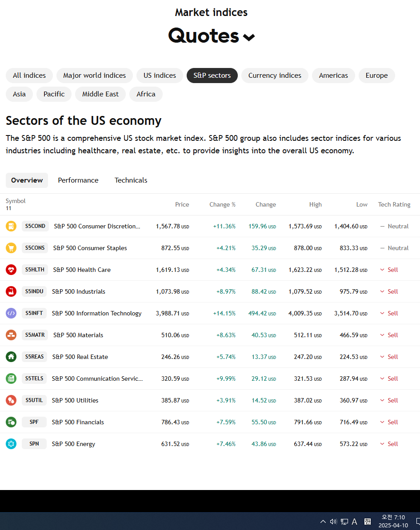Switch to the Technicals tab
The height and width of the screenshot is (530, 420).
tap(131, 180)
